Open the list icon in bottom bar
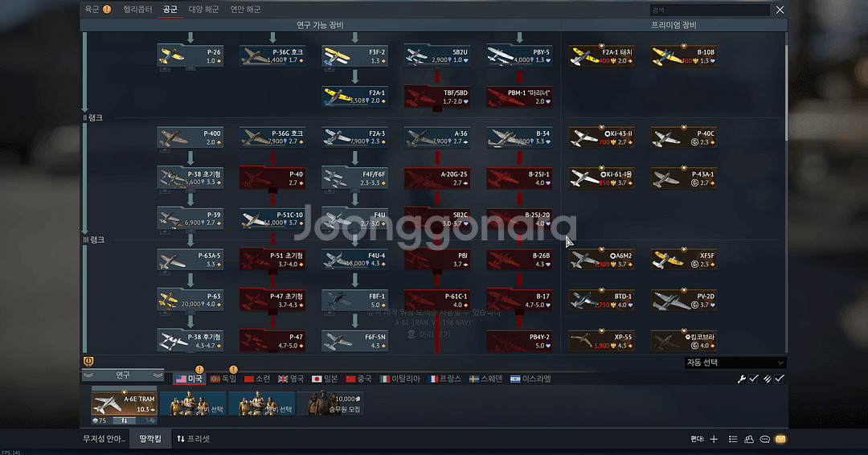Screen dimensions: 868x455 [733, 439]
